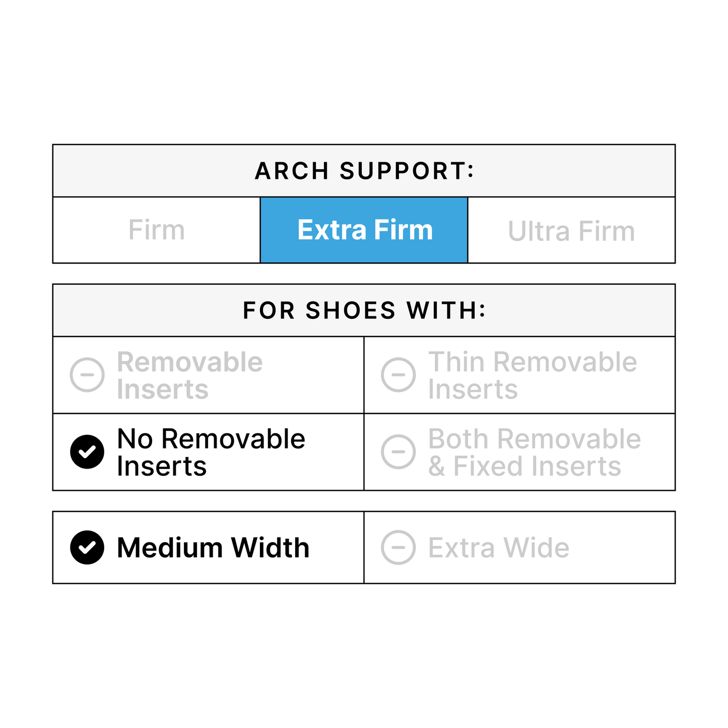This screenshot has width=728, height=728.
Task: Click the minus icon beside Thin Removable Inserts
Action: (398, 375)
